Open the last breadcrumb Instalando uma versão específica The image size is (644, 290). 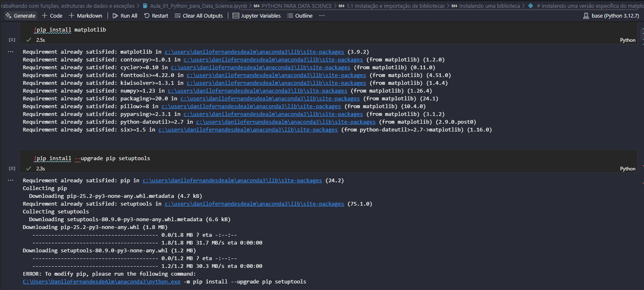pos(586,6)
